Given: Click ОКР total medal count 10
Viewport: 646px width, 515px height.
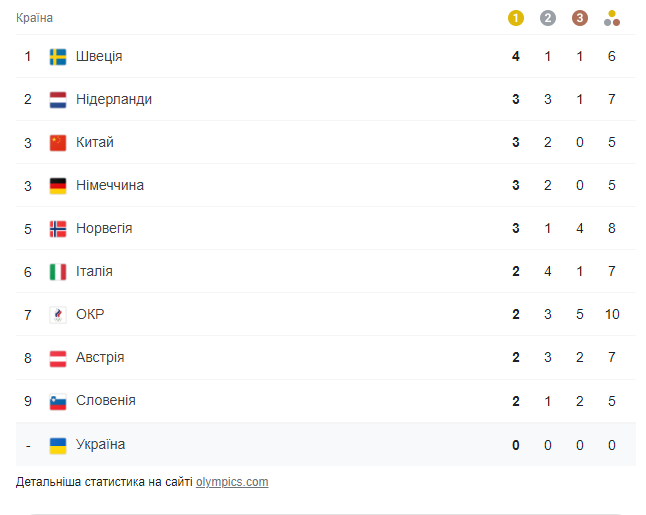Looking at the screenshot, I should coord(612,315).
